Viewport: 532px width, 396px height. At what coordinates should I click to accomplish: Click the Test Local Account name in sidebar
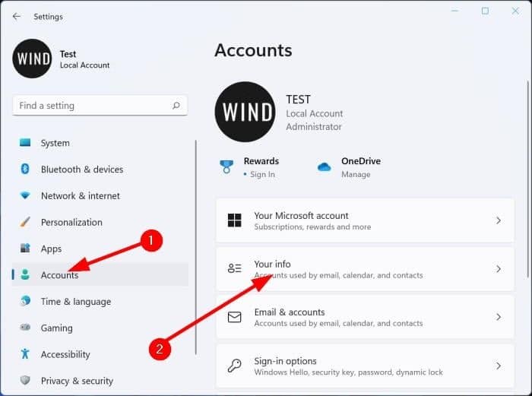[x=84, y=59]
